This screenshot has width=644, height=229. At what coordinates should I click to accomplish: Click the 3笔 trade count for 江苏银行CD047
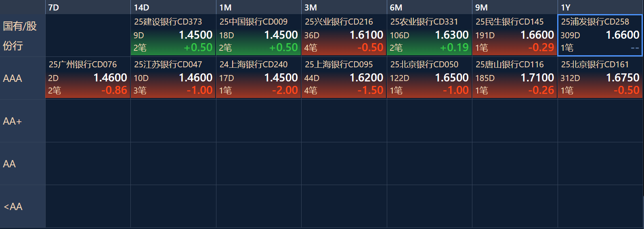[x=140, y=91]
